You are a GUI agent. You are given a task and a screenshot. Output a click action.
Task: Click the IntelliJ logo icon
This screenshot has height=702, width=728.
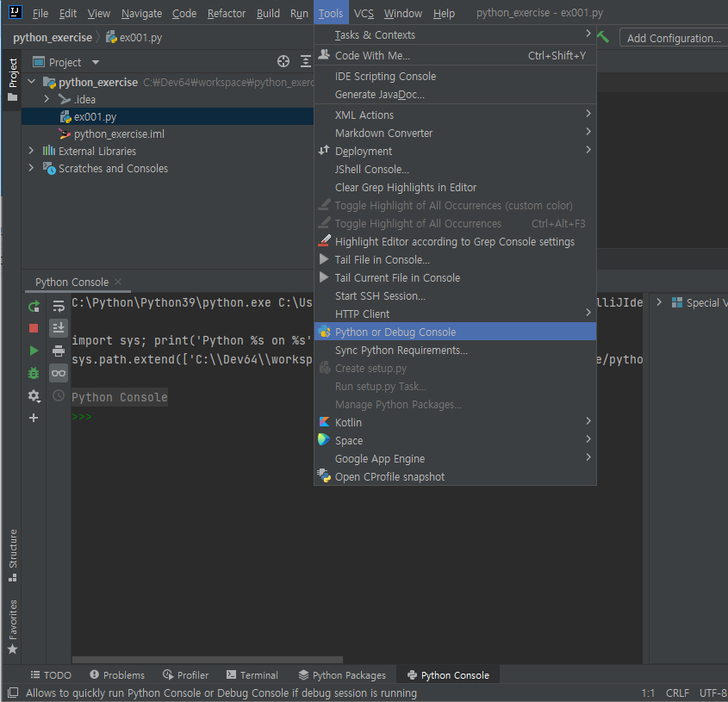[16, 12]
